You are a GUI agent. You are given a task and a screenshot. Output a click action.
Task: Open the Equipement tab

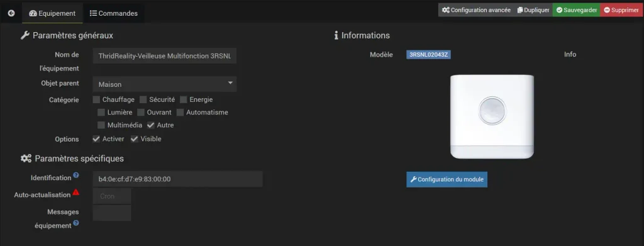click(52, 13)
